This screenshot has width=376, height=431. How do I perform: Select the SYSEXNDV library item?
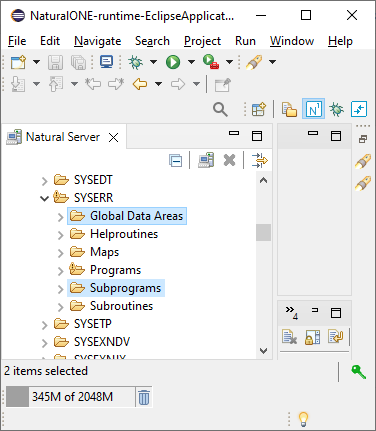click(x=102, y=342)
